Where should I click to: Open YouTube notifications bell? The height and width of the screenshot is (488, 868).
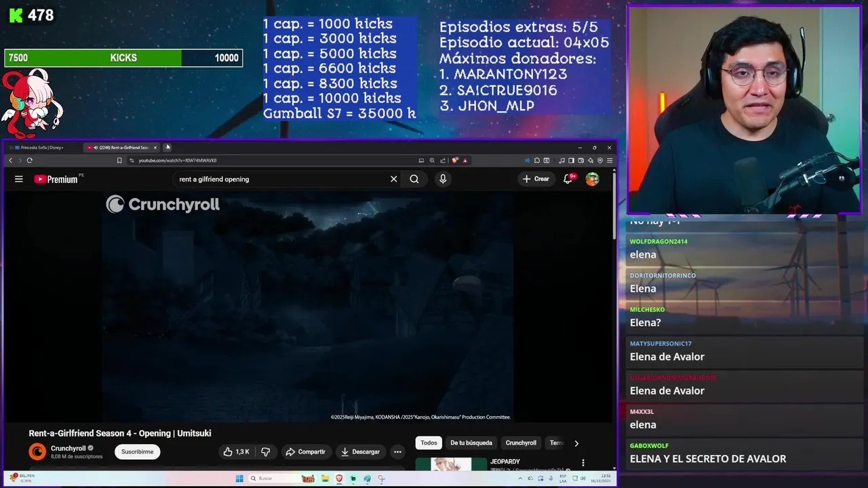click(x=568, y=179)
